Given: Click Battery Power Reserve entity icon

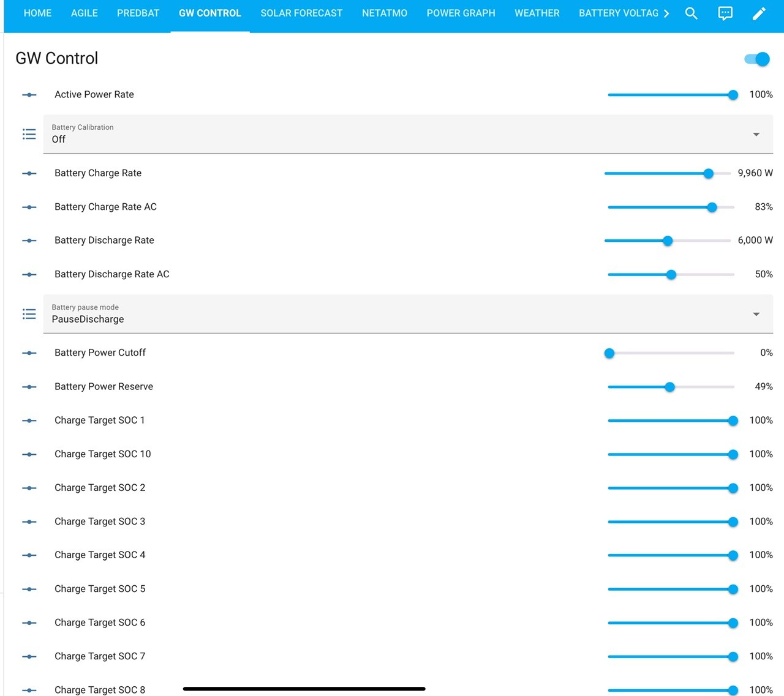Looking at the screenshot, I should 29,387.
